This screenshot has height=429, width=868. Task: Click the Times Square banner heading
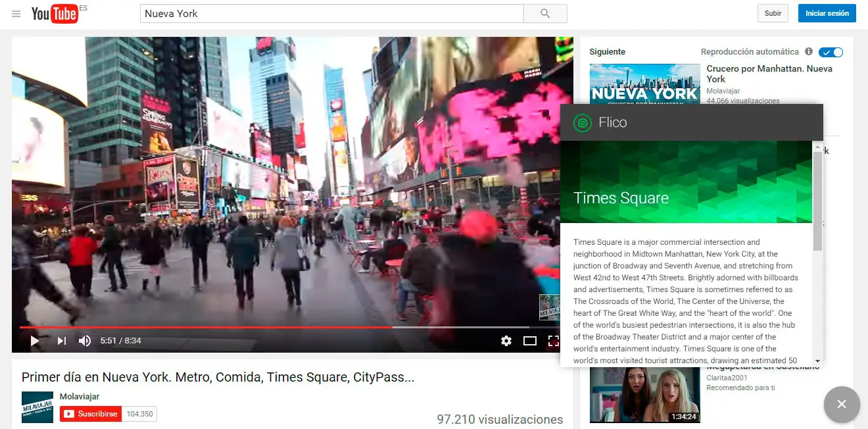click(x=621, y=198)
